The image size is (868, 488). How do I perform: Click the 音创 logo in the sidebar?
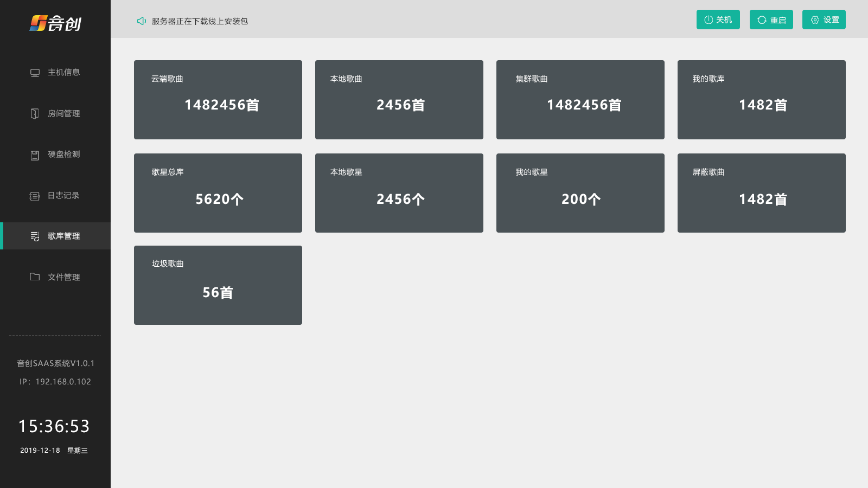(x=55, y=23)
